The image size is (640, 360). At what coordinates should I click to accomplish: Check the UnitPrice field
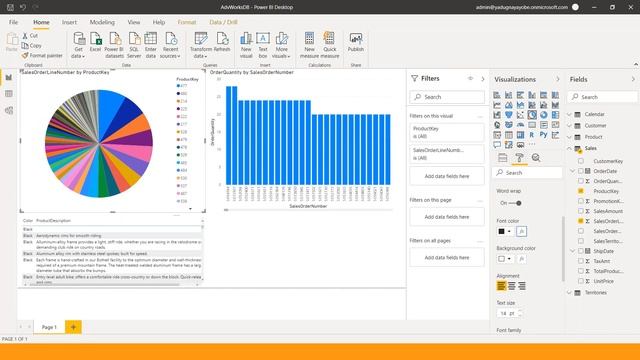[581, 281]
